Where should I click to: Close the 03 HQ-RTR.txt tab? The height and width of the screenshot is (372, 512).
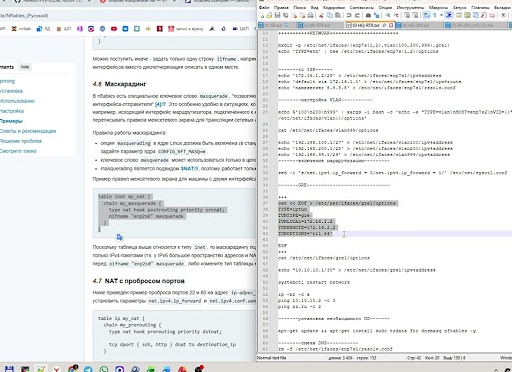(391, 25)
